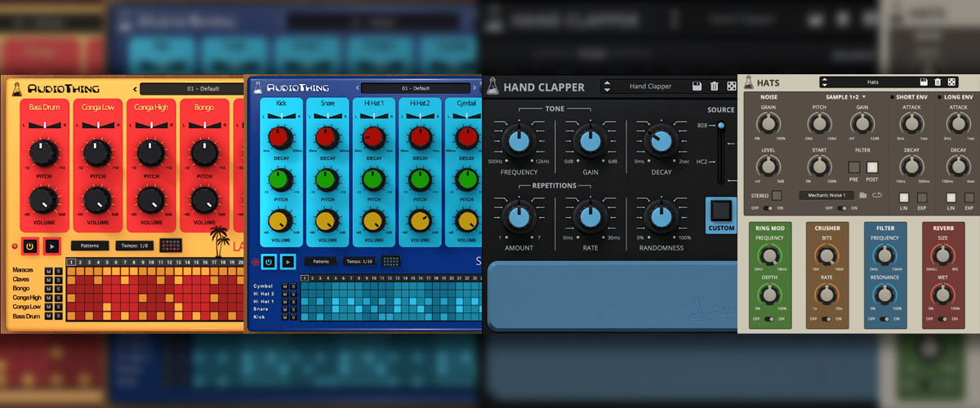
Task: Open sample folder icon in Hats
Action: 862,196
